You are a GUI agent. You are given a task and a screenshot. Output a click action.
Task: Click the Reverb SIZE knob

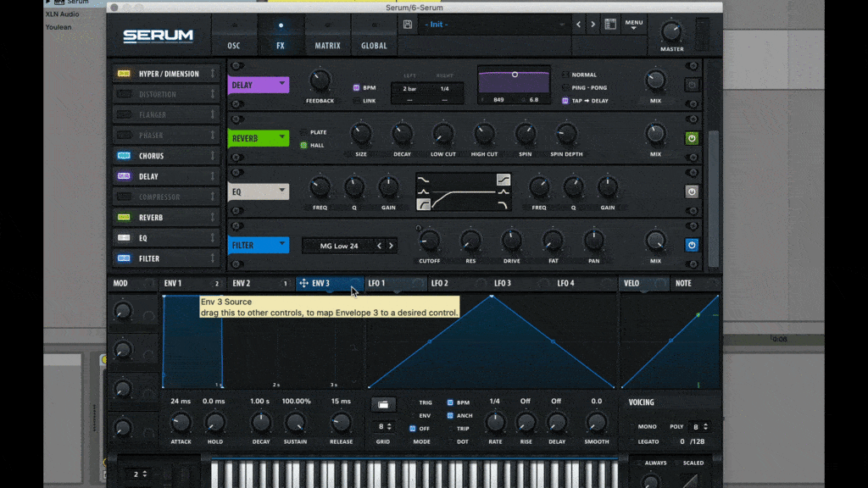(x=361, y=134)
